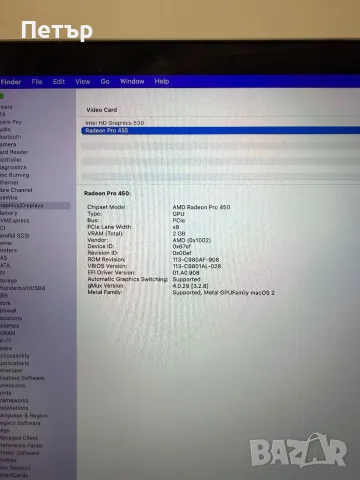Select Camera in the sidebar
The height and width of the screenshot is (480, 360).
[x=8, y=145]
